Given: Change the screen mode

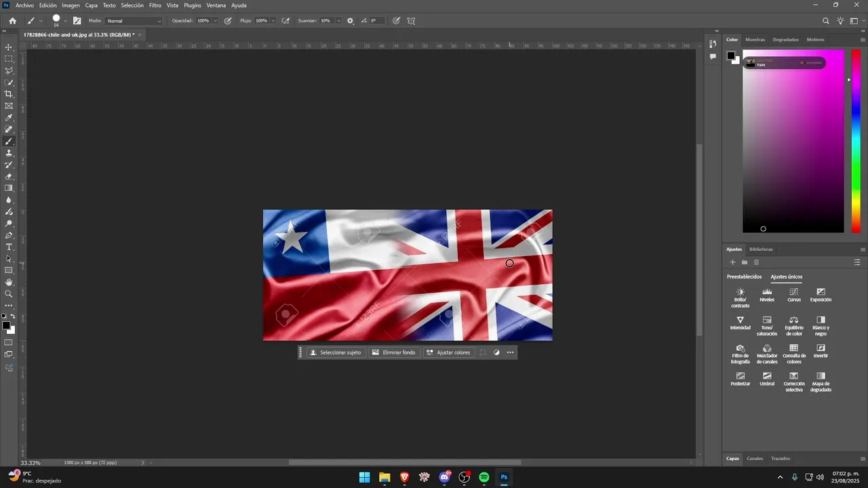Looking at the screenshot, I should click(9, 354).
